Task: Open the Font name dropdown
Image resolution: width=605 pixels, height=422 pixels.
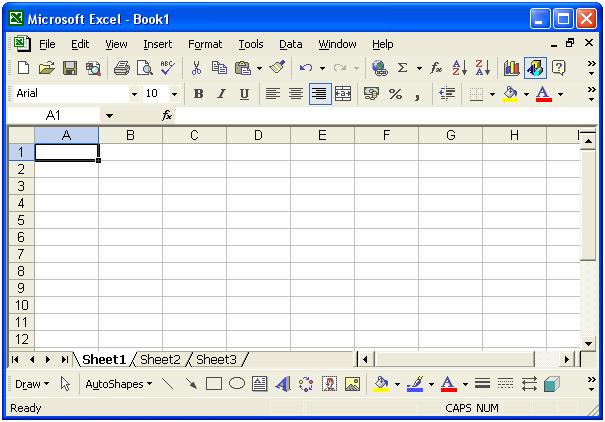Action: coord(134,94)
